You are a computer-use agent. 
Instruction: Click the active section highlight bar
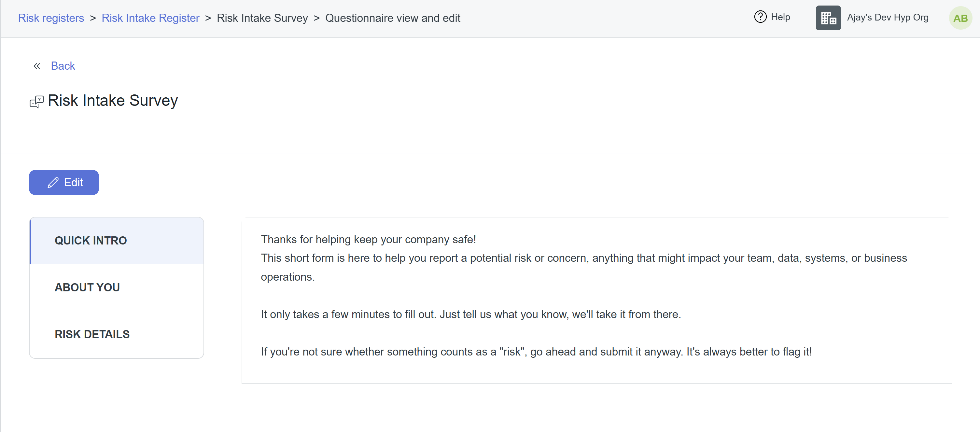point(31,240)
